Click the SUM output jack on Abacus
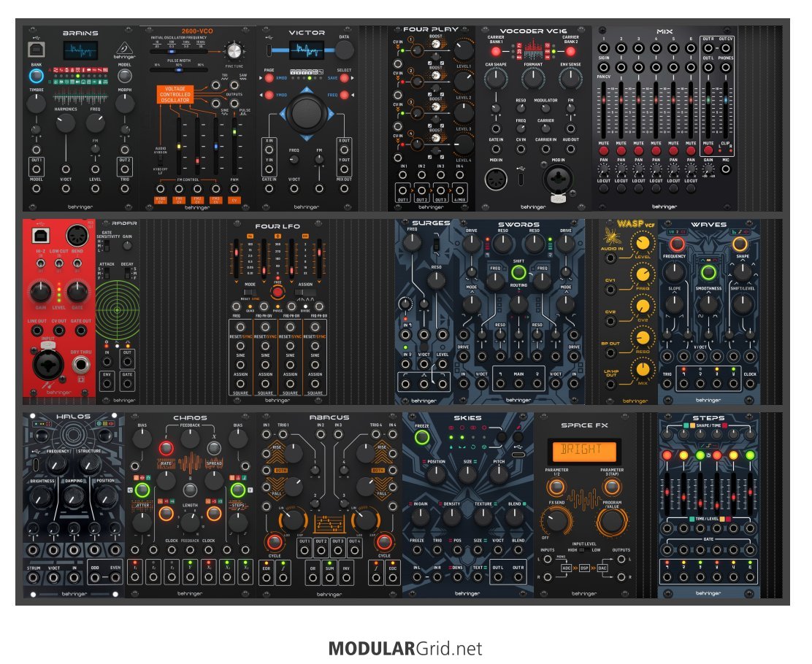 pos(329,578)
